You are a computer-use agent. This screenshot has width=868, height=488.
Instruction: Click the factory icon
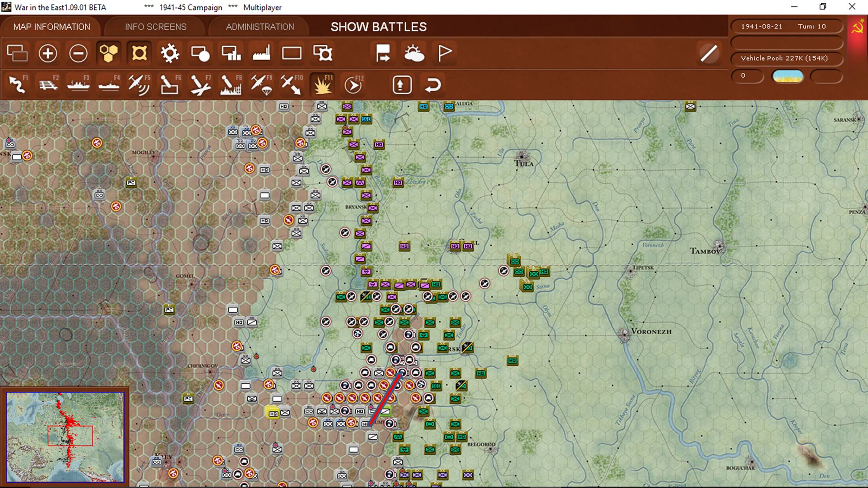261,53
